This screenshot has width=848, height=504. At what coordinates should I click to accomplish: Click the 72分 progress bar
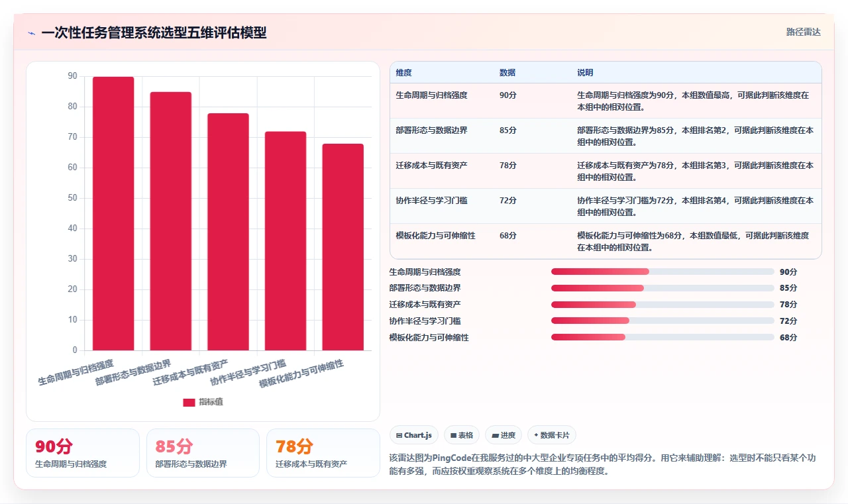coord(662,321)
